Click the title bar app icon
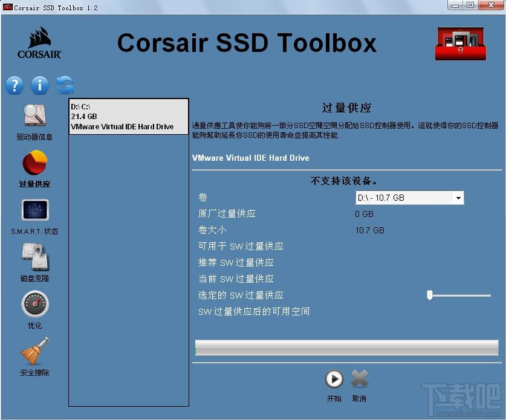The height and width of the screenshot is (420, 506). pyautogui.click(x=7, y=7)
